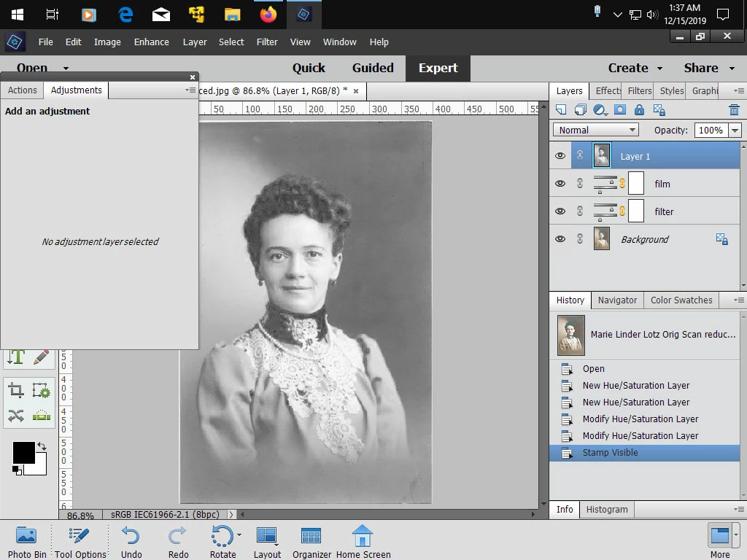Reset colors to default black and white
Image resolution: width=747 pixels, height=560 pixels.
pos(18,470)
